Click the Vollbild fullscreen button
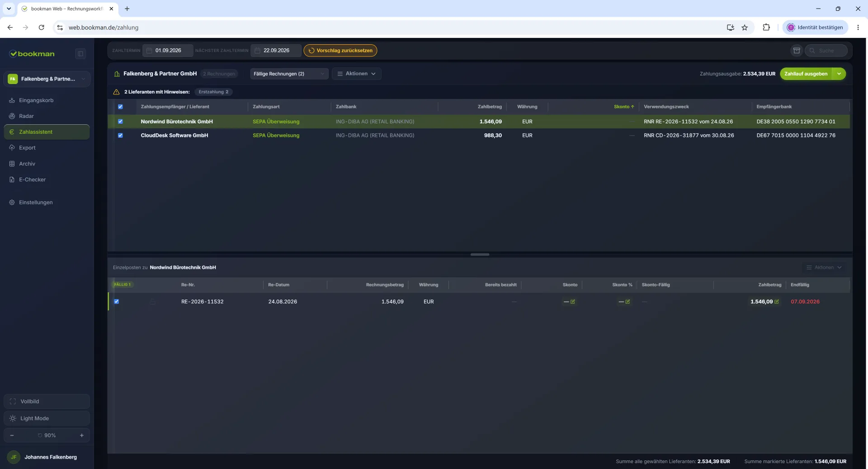 47,401
